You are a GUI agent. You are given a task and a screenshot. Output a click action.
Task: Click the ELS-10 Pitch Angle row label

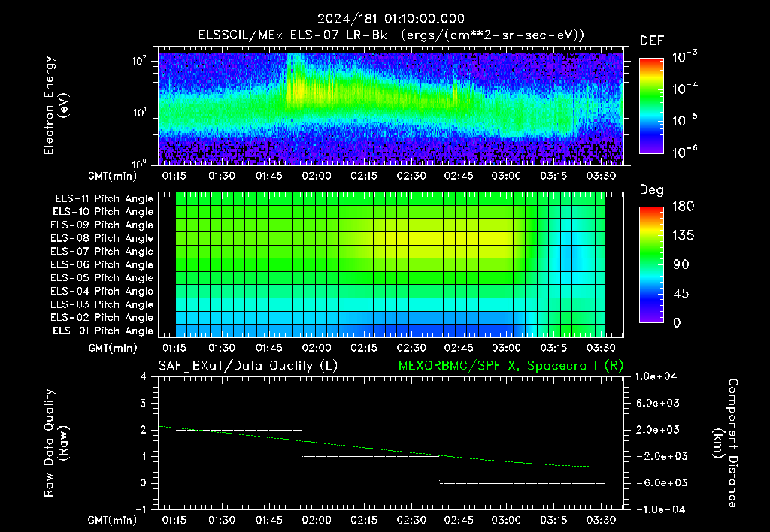pos(103,212)
